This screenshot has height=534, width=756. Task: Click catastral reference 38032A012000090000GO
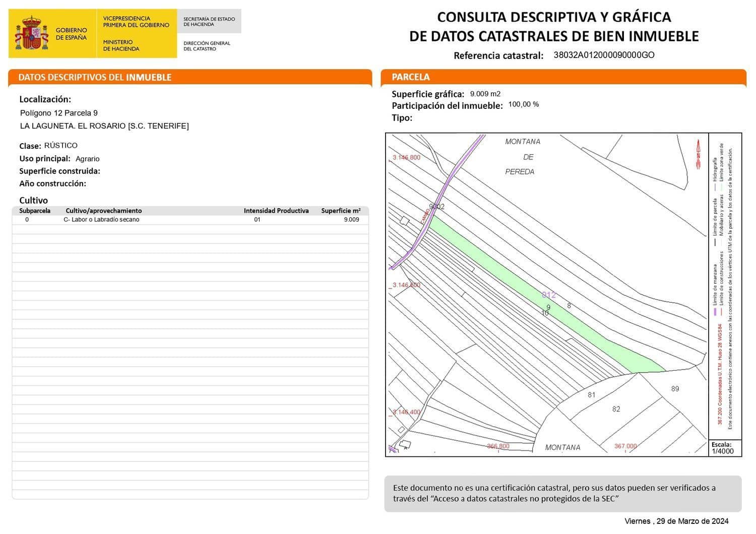(x=604, y=55)
